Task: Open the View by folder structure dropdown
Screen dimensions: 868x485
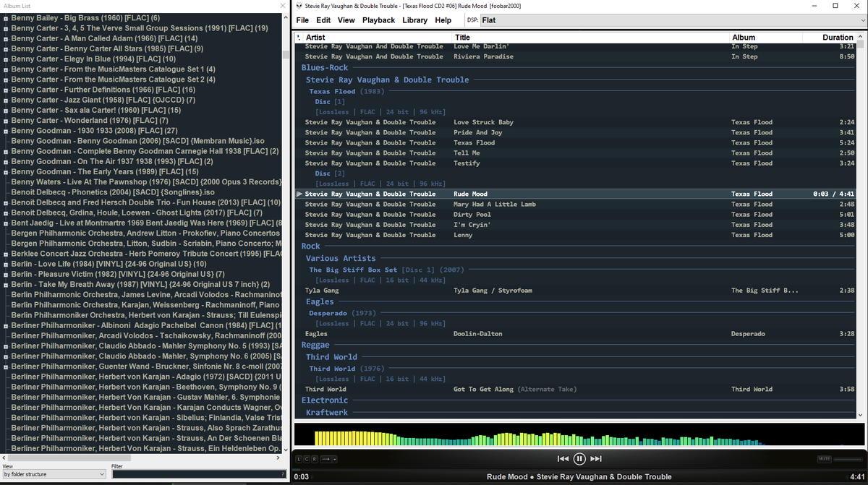Action: coord(55,474)
